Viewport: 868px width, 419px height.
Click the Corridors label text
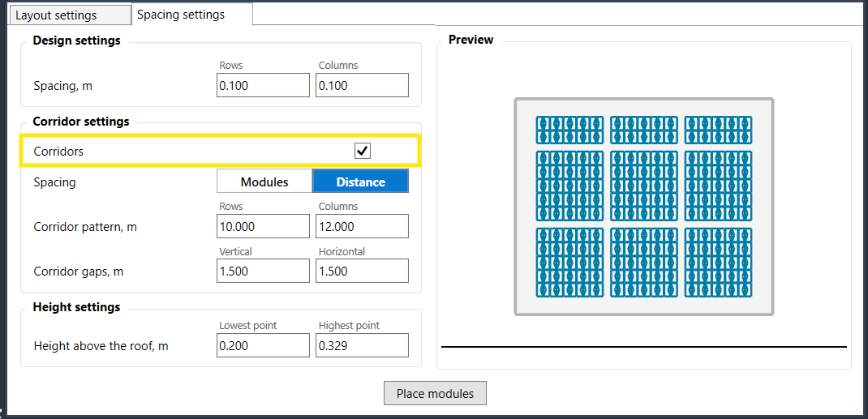click(58, 152)
